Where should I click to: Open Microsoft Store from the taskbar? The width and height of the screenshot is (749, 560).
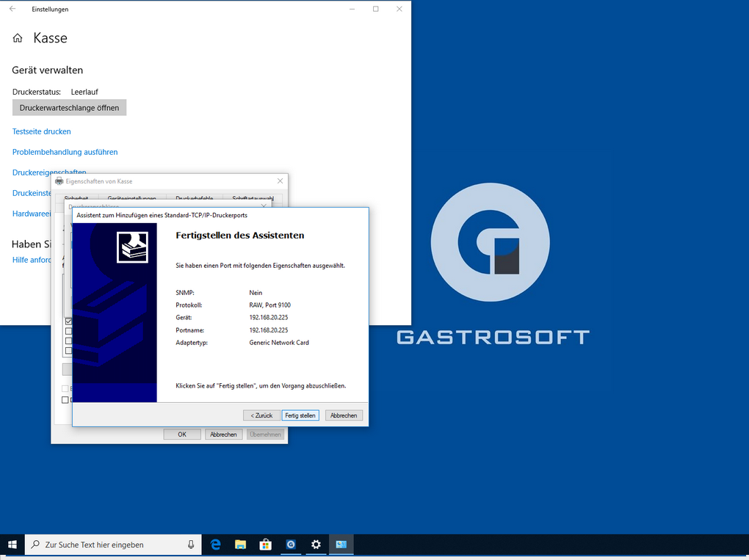266,545
